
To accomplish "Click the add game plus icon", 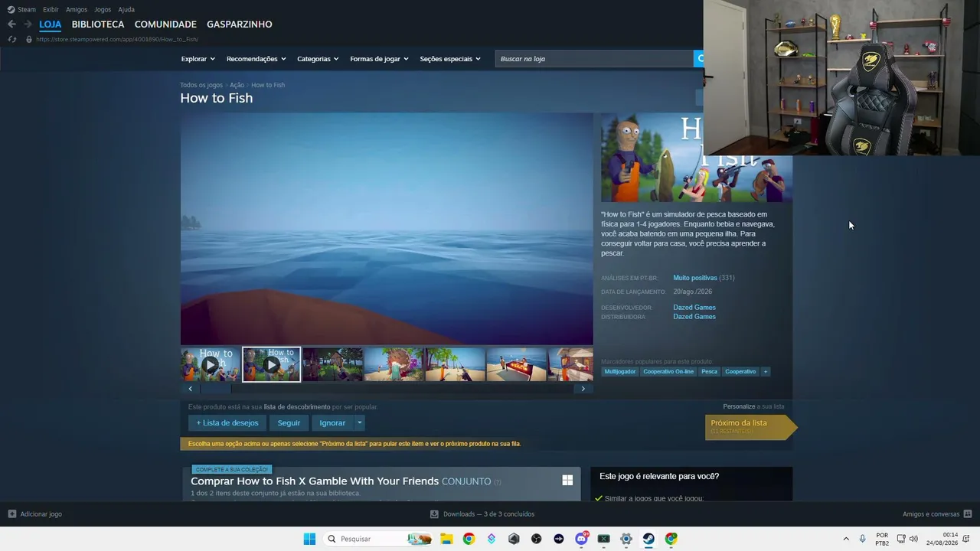I will pos(11,514).
